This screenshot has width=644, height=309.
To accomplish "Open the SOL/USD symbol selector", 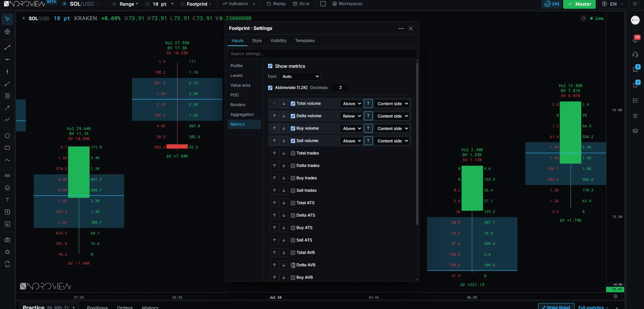I will coord(82,4).
